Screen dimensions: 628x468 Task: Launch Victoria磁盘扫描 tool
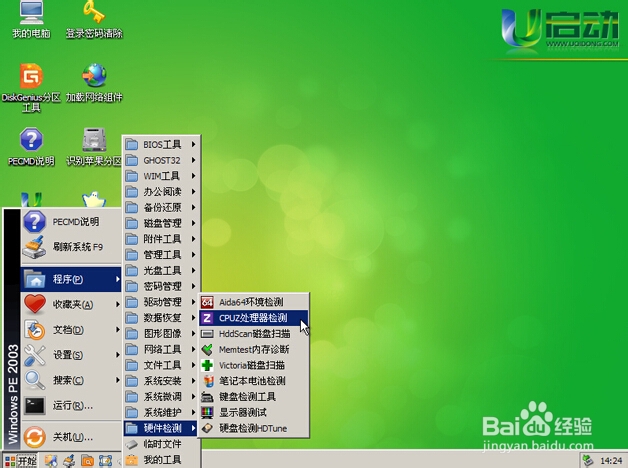pos(254,365)
